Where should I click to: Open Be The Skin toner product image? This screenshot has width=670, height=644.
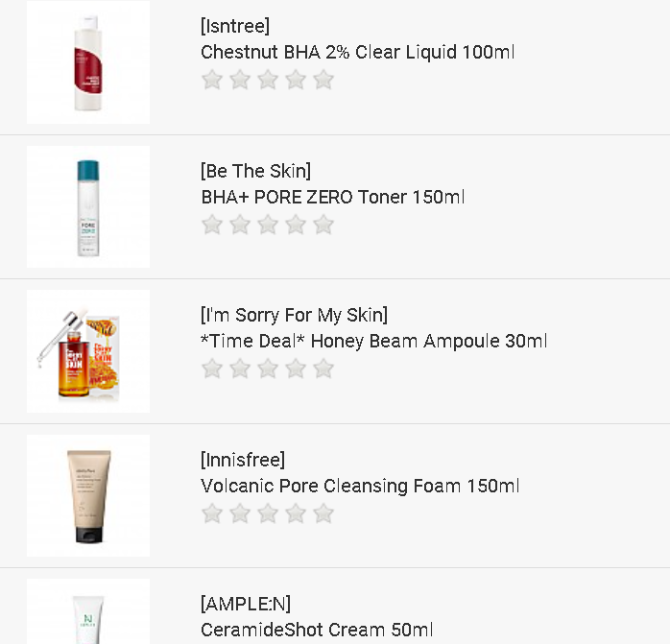88,207
